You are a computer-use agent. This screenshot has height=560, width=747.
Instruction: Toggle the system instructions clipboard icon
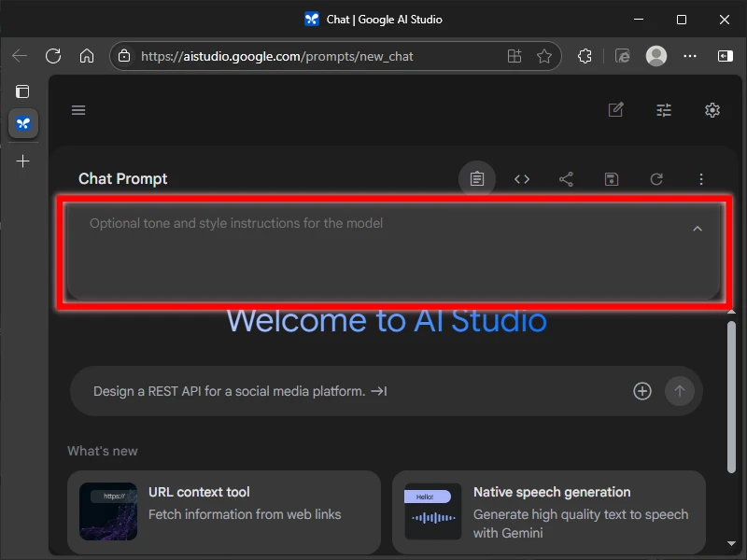(477, 179)
